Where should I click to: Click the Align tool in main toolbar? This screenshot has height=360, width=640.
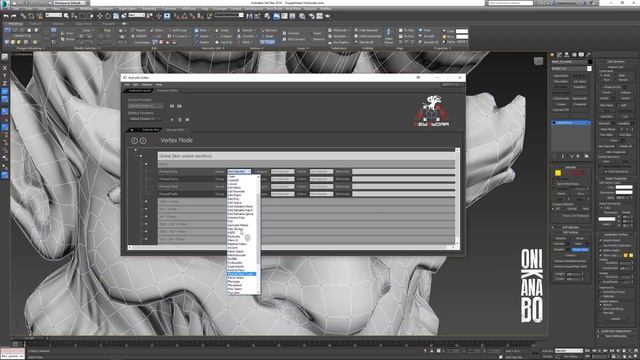pyautogui.click(x=257, y=16)
